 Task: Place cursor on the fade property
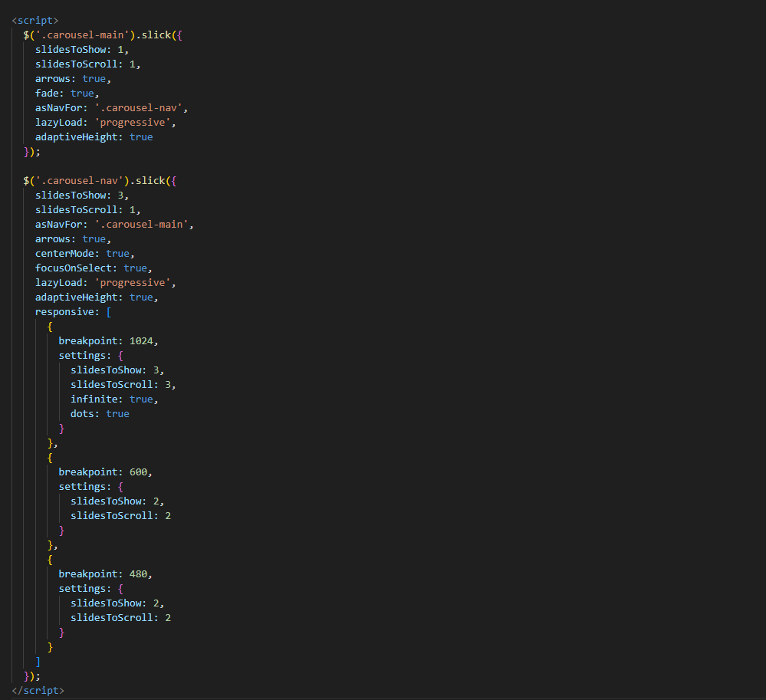pyautogui.click(x=49, y=94)
